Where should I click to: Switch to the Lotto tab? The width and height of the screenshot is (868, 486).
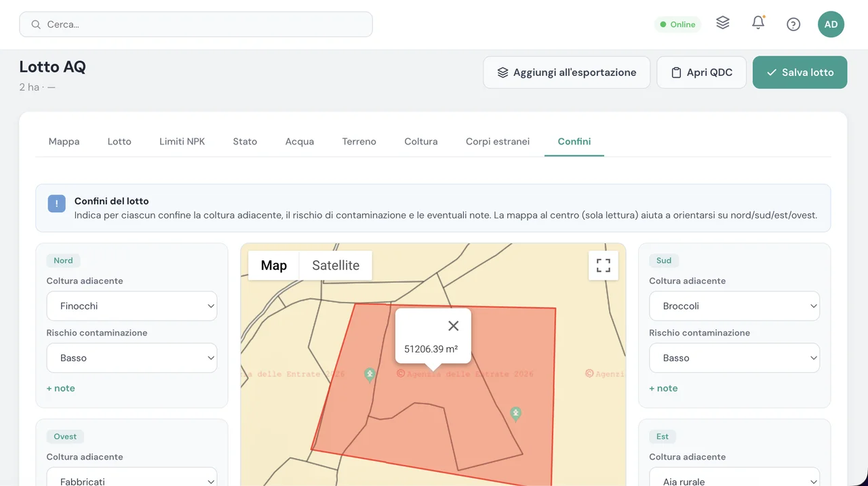coord(119,142)
